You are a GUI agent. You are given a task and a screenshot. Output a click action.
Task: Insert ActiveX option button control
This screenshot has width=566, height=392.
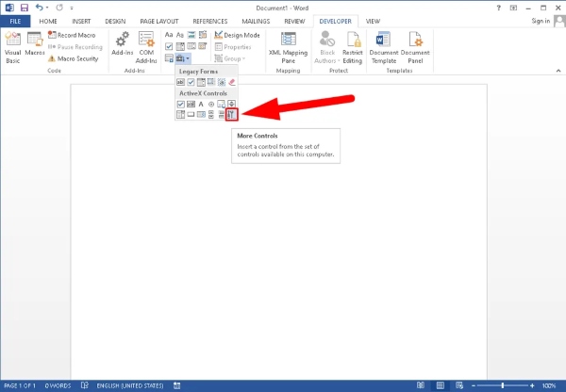pos(210,104)
